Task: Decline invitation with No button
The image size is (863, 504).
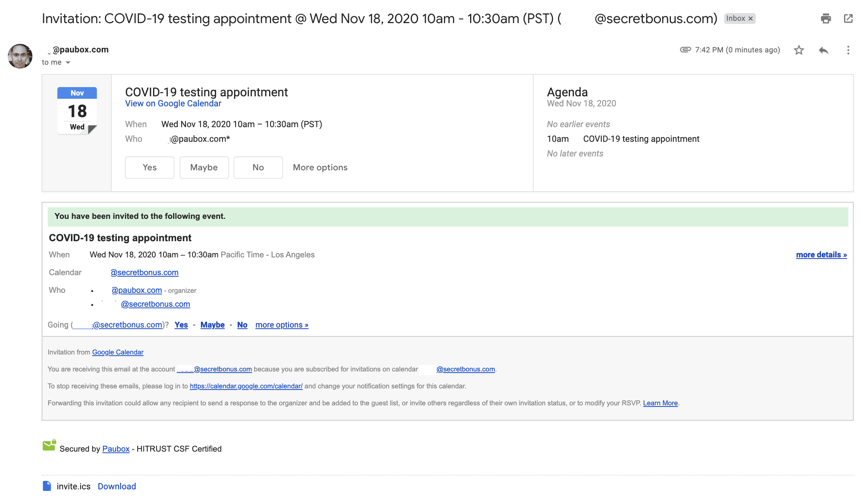Action: tap(258, 167)
